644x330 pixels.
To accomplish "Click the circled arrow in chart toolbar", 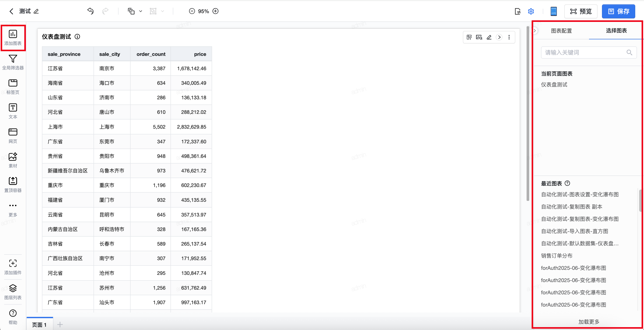I will click(499, 37).
